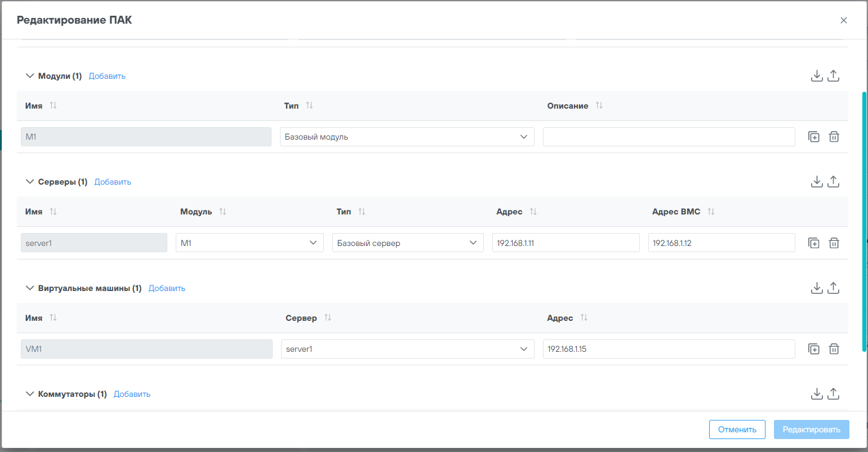Open the Базовый сервер type dropdown
The width and height of the screenshot is (868, 452).
[x=407, y=243]
